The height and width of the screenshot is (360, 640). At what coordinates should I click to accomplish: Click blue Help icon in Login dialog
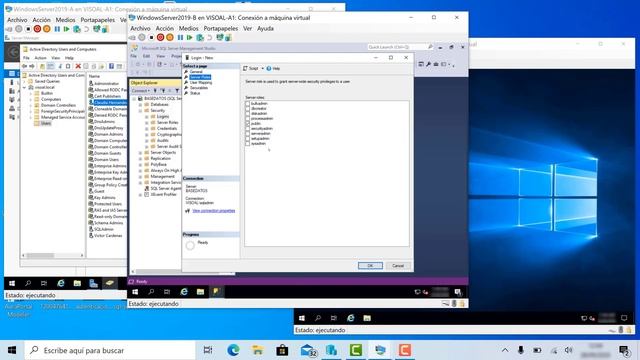tap(269, 69)
